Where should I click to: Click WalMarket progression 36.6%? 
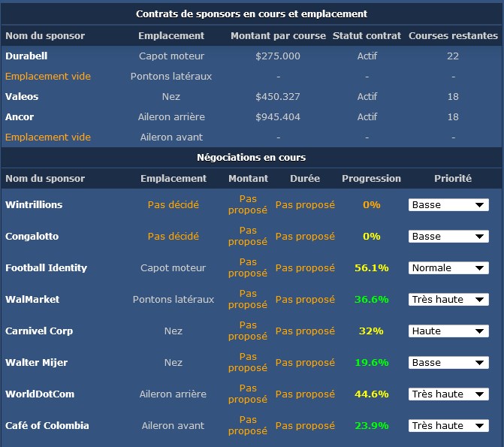click(372, 300)
